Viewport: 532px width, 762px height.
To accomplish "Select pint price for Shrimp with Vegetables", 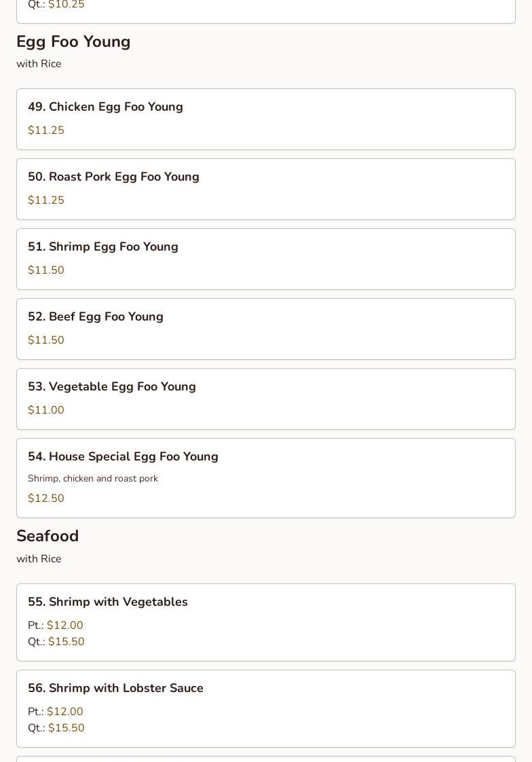I will (x=64, y=625).
